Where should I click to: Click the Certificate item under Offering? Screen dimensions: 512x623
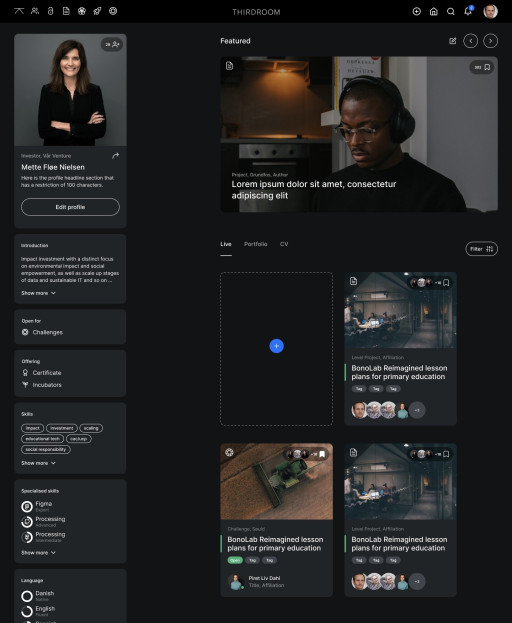[x=41, y=373]
